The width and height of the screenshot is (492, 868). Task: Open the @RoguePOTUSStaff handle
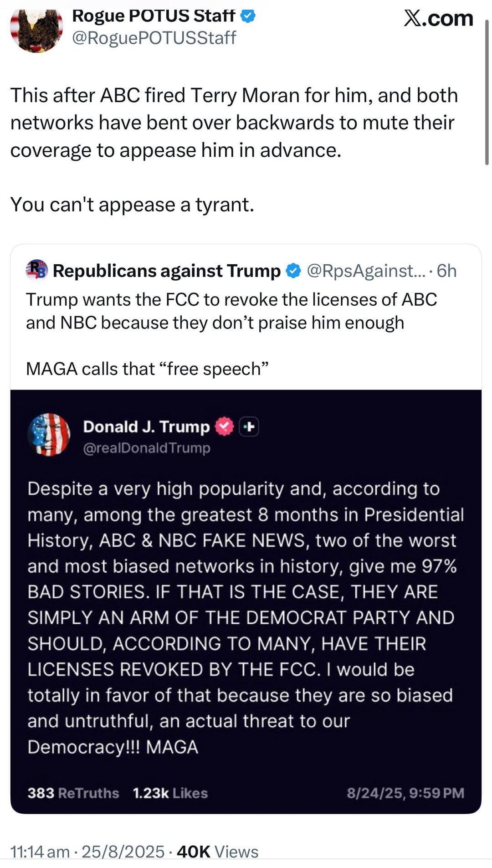pyautogui.click(x=154, y=38)
